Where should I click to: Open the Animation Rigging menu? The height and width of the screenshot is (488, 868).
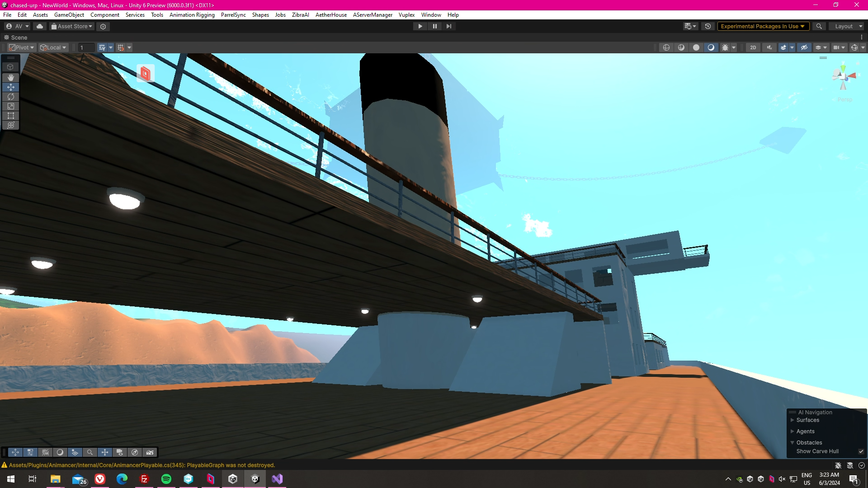(192, 15)
